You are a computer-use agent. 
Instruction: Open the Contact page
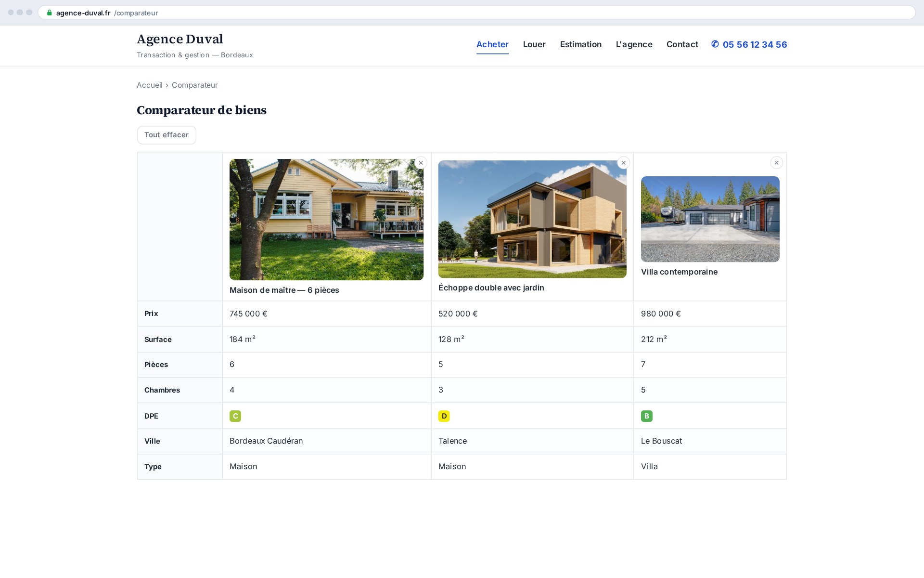coord(682,44)
